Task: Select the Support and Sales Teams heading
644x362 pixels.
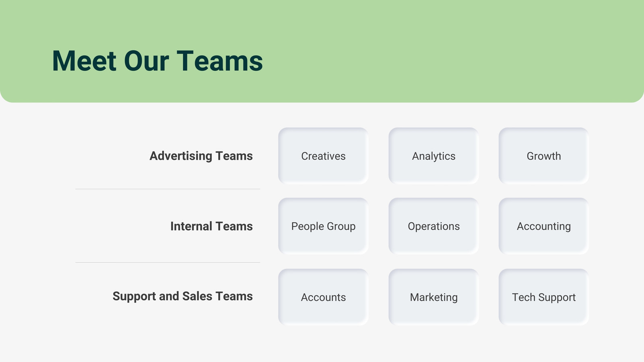Action: 183,296
